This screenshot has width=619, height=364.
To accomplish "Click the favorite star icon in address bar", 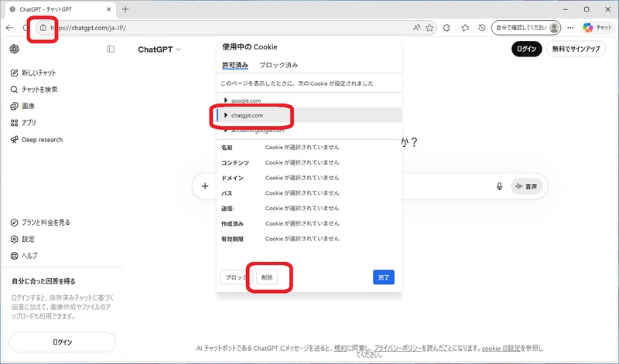I will [430, 28].
